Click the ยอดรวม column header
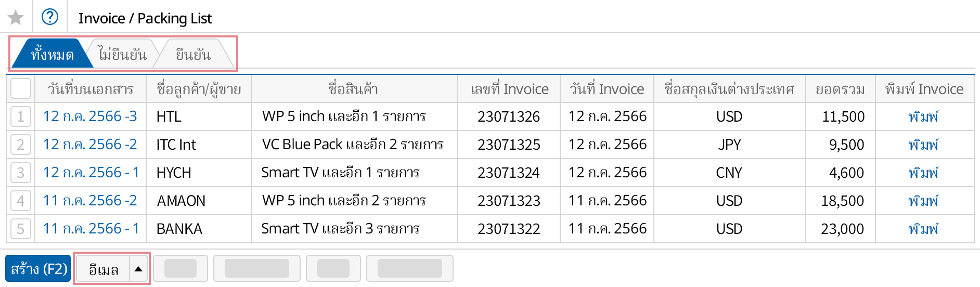This screenshot has height=287, width=980. 840,89
